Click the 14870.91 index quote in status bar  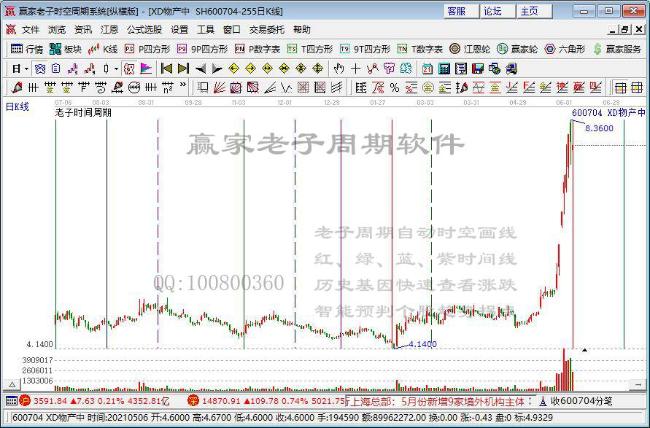click(221, 401)
